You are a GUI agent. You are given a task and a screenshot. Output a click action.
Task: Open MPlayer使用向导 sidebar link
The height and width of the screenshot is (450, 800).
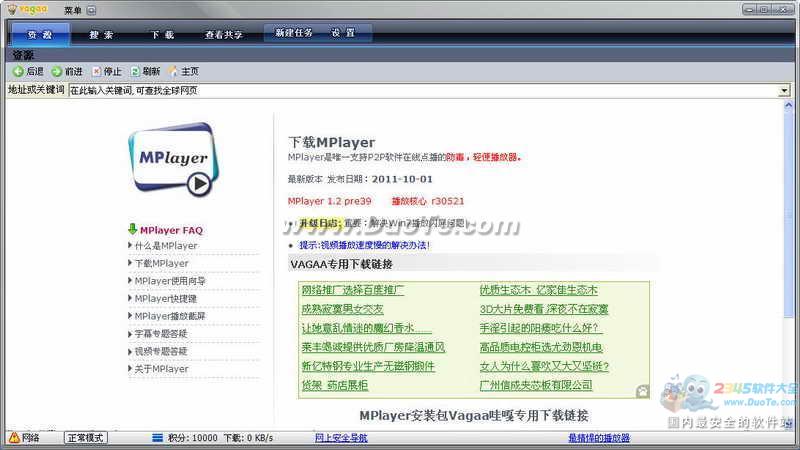click(170, 281)
